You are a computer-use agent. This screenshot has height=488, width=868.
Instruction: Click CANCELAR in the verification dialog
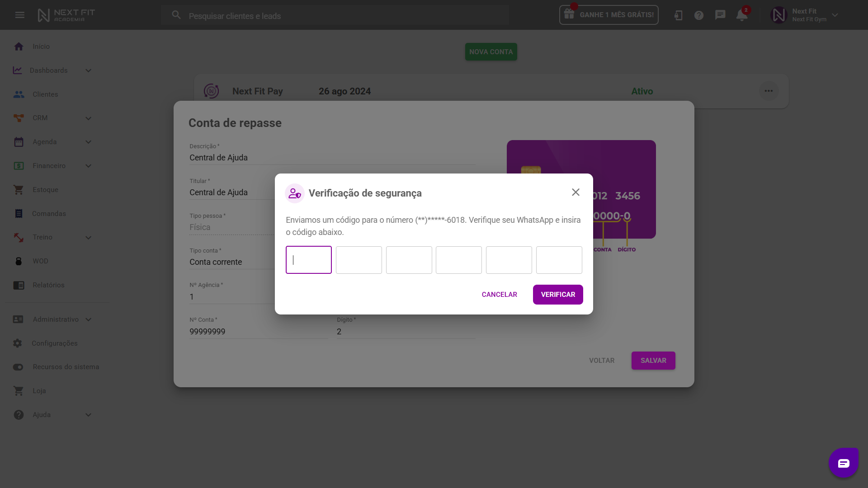pyautogui.click(x=499, y=295)
